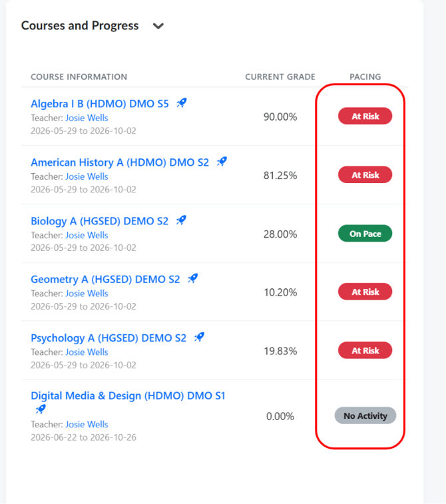
Task: Click rocket icon beside Biology A course
Action: tap(181, 220)
